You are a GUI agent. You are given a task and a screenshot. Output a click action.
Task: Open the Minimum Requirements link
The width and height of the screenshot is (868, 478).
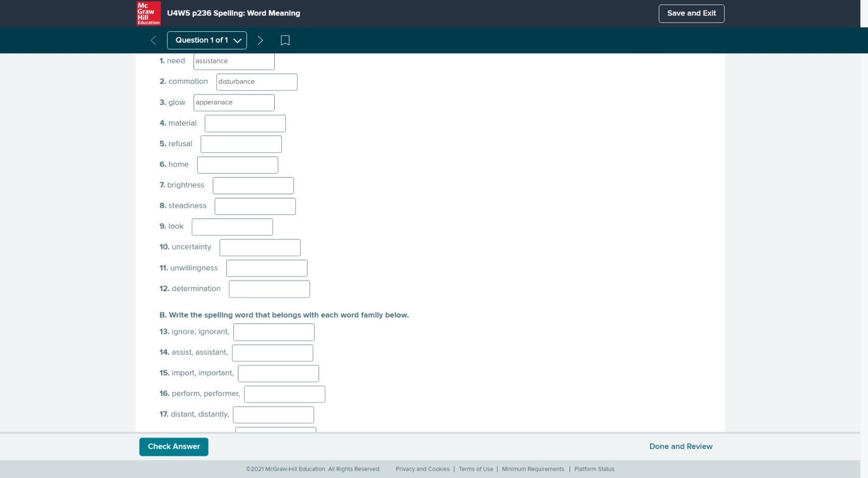[x=533, y=469]
